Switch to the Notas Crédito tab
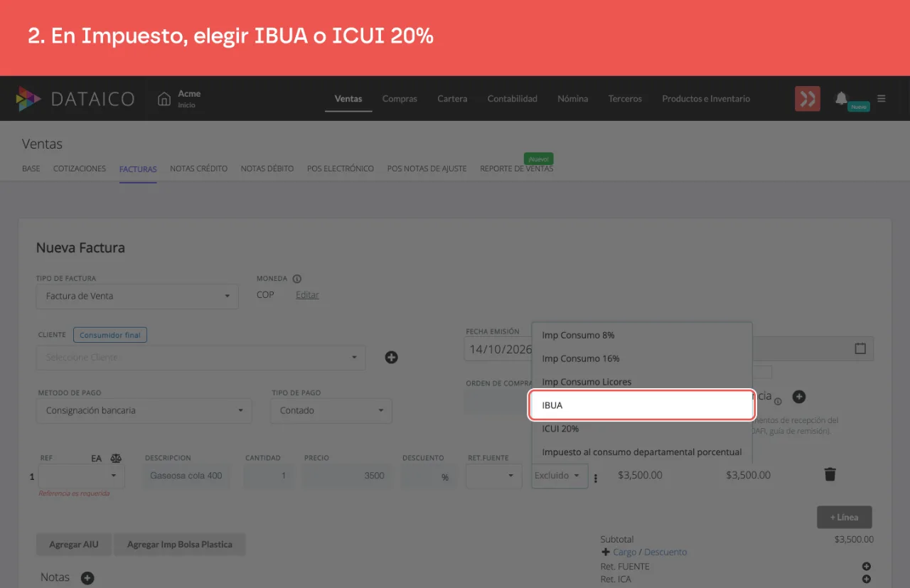The width and height of the screenshot is (910, 588). pyautogui.click(x=199, y=169)
